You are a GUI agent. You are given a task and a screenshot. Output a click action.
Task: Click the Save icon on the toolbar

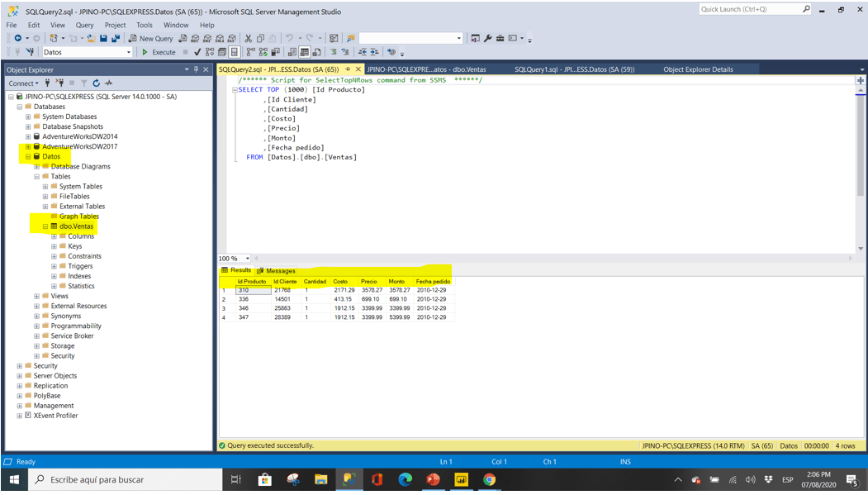tap(102, 39)
